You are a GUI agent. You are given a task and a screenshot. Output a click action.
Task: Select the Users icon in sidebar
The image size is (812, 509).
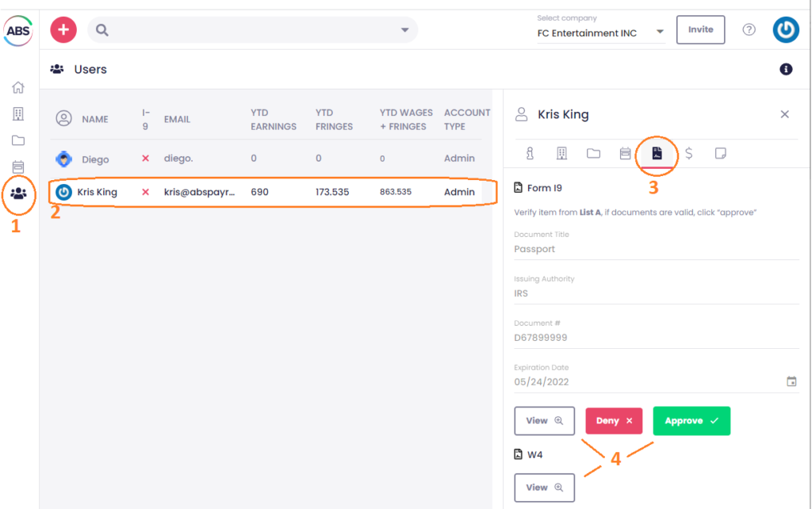point(18,193)
